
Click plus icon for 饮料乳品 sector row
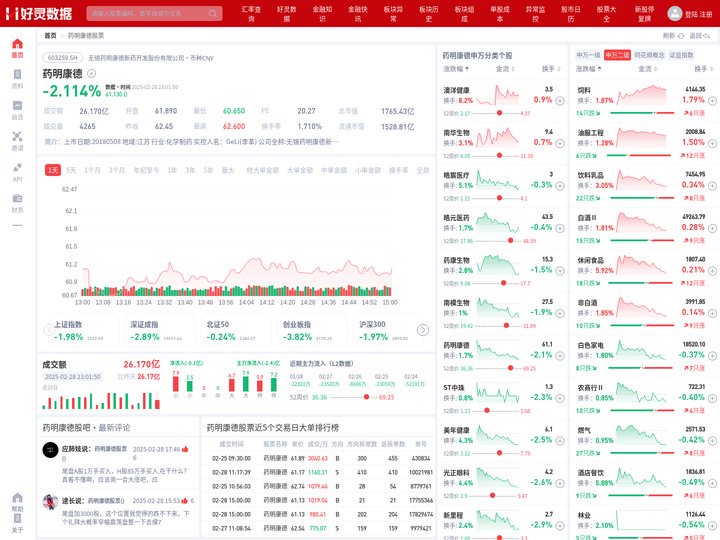point(712,186)
